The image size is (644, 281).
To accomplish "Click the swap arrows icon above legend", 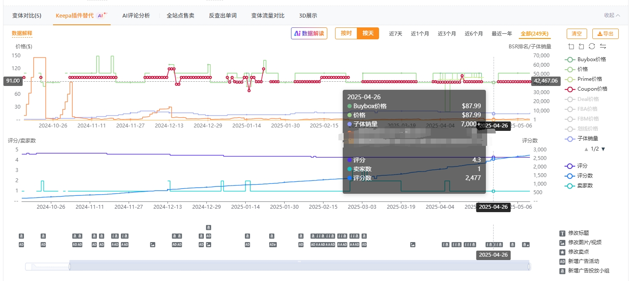I will 603,46.
